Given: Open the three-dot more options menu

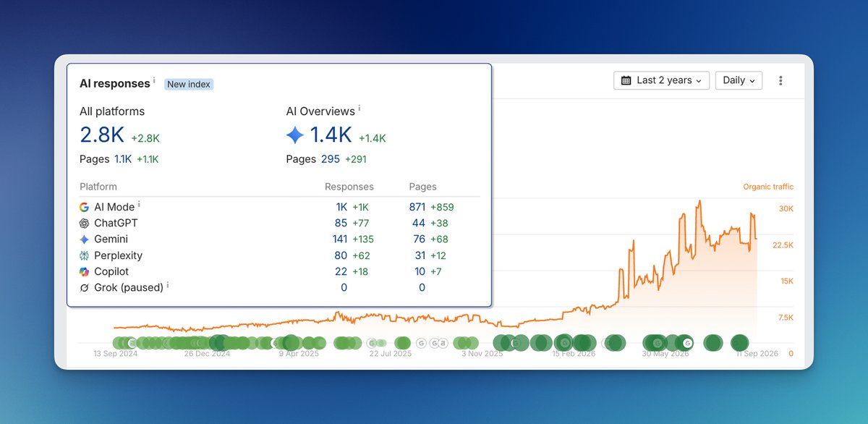Looking at the screenshot, I should tap(780, 80).
